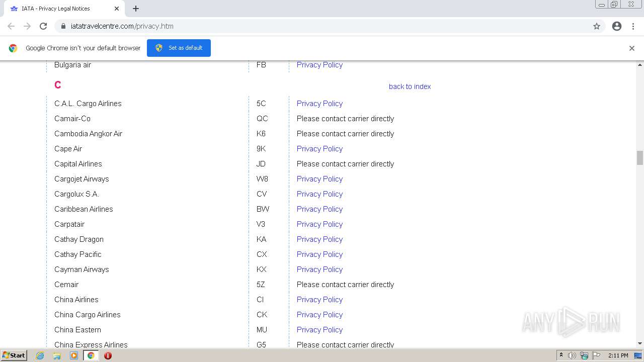Click airline code CX
644x362 pixels.
coord(262,254)
